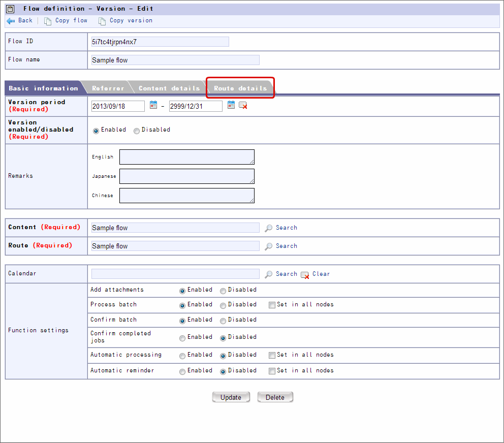The height and width of the screenshot is (443, 504).
Task: Click the Chinese remarks text area
Action: (x=187, y=196)
